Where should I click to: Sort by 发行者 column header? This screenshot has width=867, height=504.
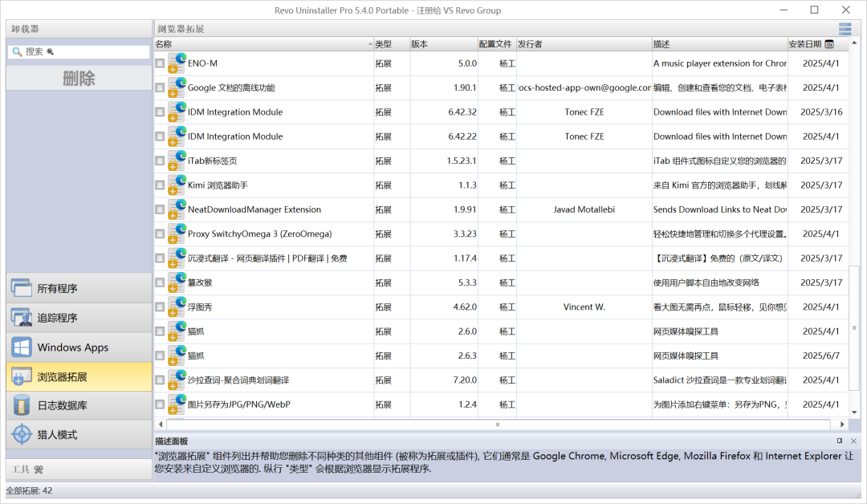(584, 43)
